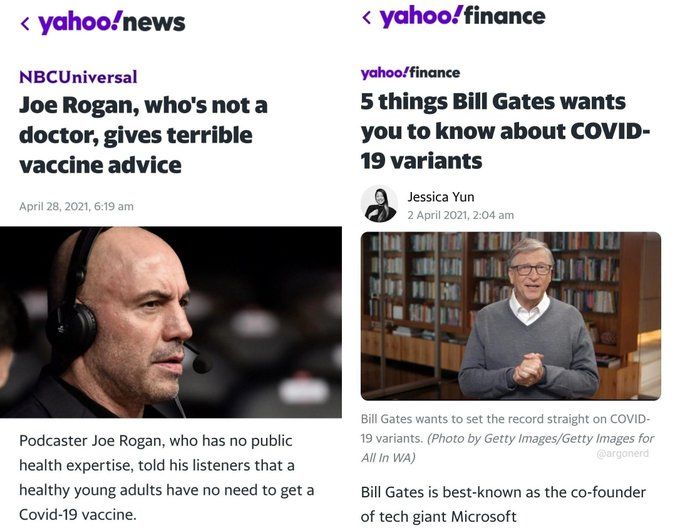
Task: Open the large yahoo!finance header logo
Action: point(462,16)
